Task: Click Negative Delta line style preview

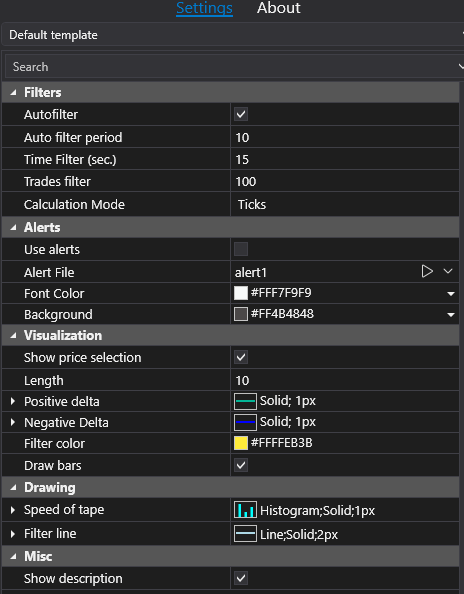Action: coord(245,422)
